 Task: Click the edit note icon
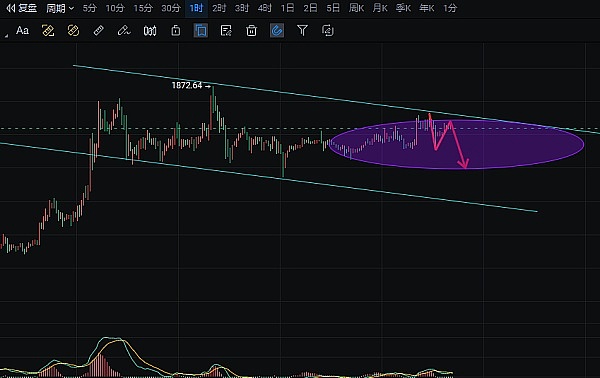tap(226, 30)
